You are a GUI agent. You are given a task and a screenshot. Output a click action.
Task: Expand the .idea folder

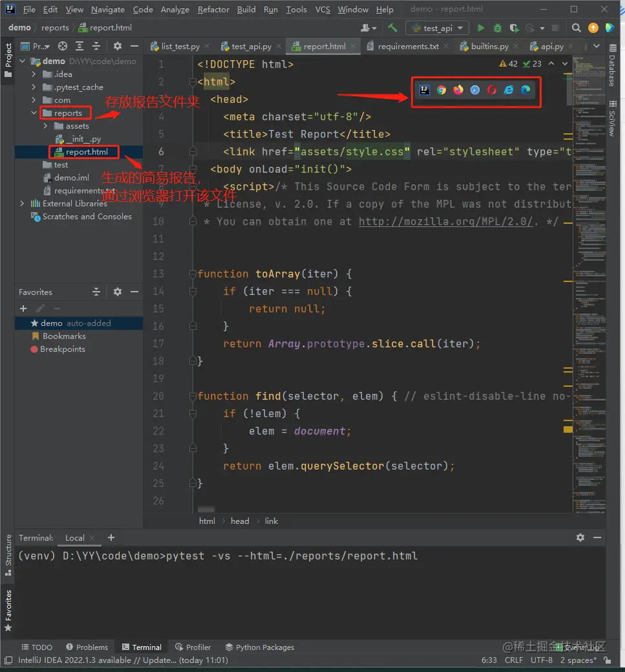coord(34,74)
